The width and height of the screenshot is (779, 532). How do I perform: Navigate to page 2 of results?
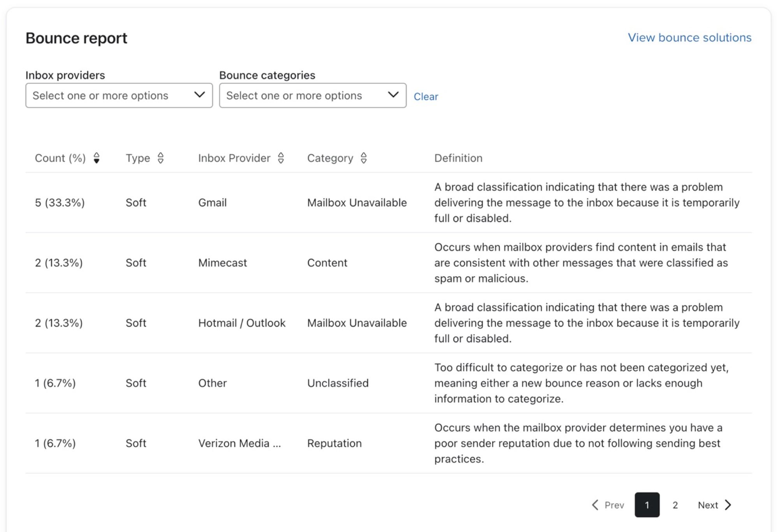tap(677, 505)
